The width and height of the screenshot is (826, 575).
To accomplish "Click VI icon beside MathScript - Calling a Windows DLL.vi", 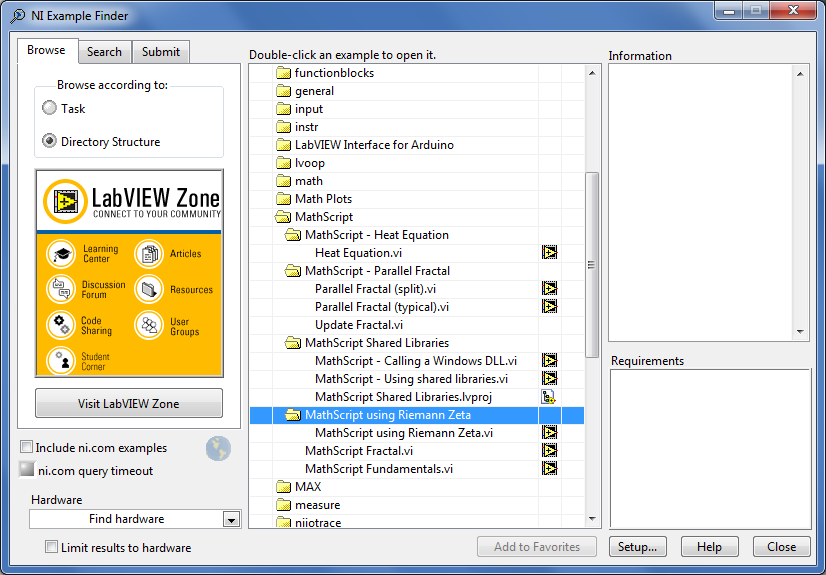I will click(x=549, y=361).
